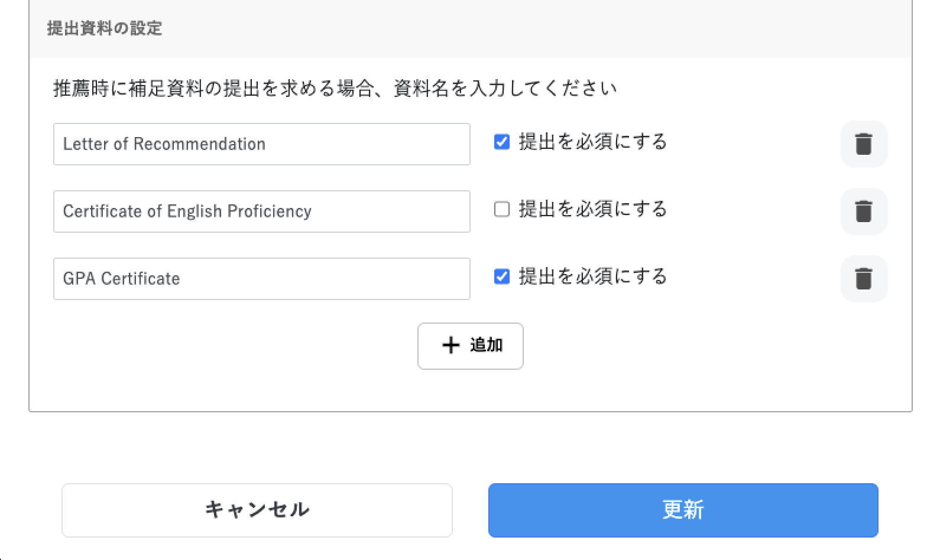Click trash icon for Certificate of English Proficiency
Viewport: 940px width, 560px height.
pyautogui.click(x=864, y=211)
